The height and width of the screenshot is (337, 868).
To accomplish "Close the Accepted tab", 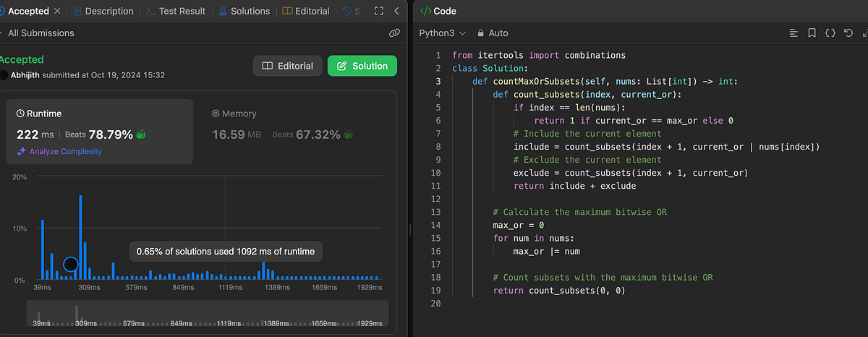I will [57, 12].
